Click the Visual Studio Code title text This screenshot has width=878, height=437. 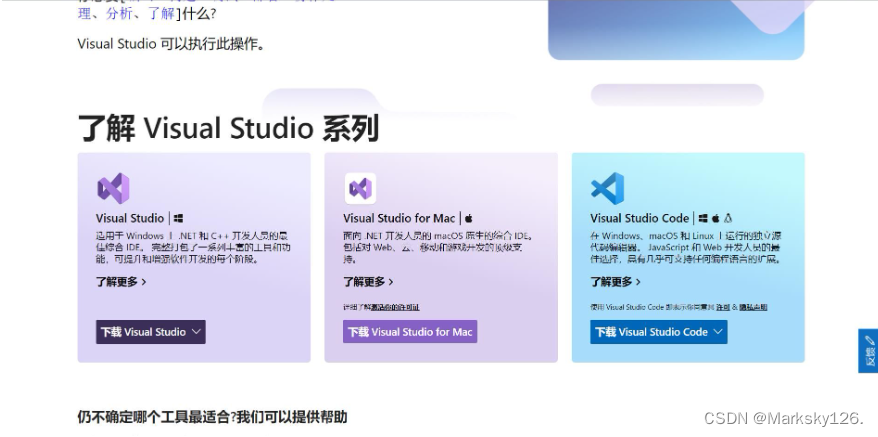[639, 218]
